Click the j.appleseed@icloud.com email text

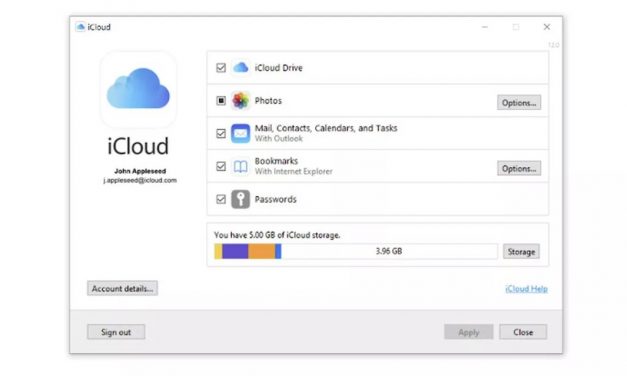click(x=140, y=180)
